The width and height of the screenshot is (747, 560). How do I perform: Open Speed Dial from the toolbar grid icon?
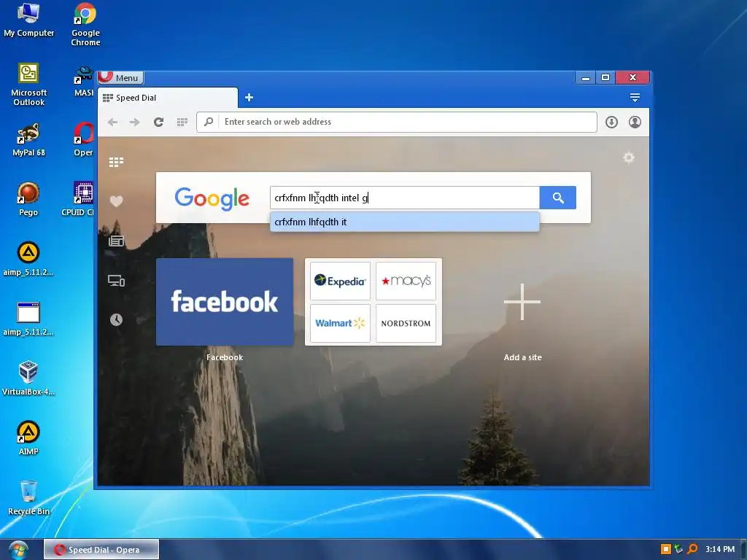coord(182,122)
